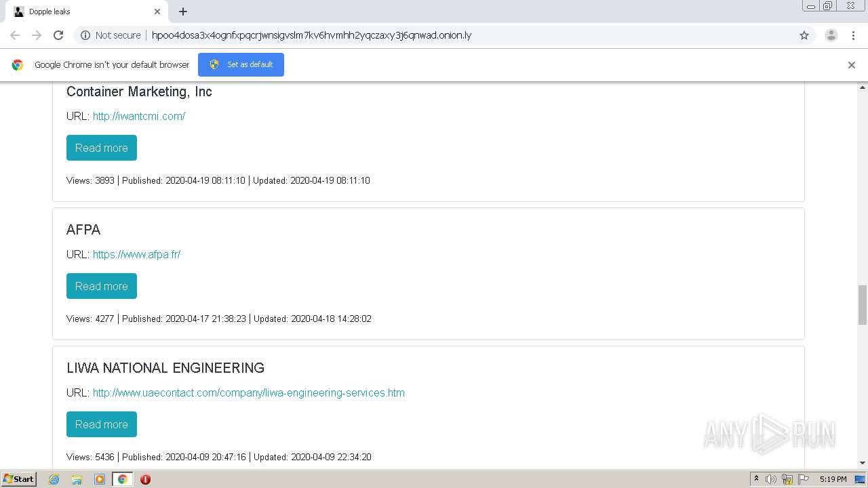Read more about AFPA
The image size is (868, 488).
[102, 286]
